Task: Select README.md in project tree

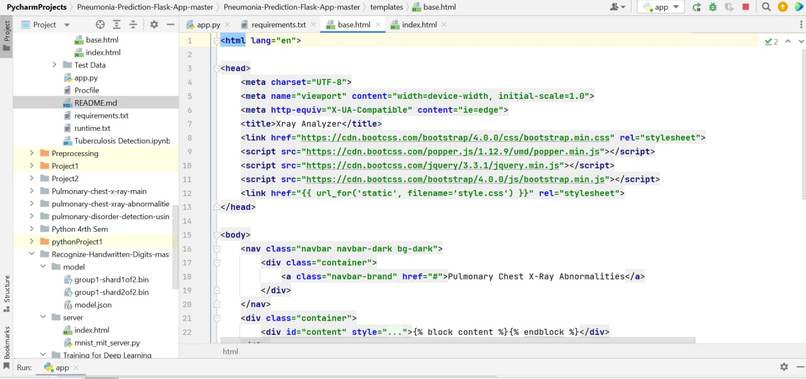Action: 96,103
